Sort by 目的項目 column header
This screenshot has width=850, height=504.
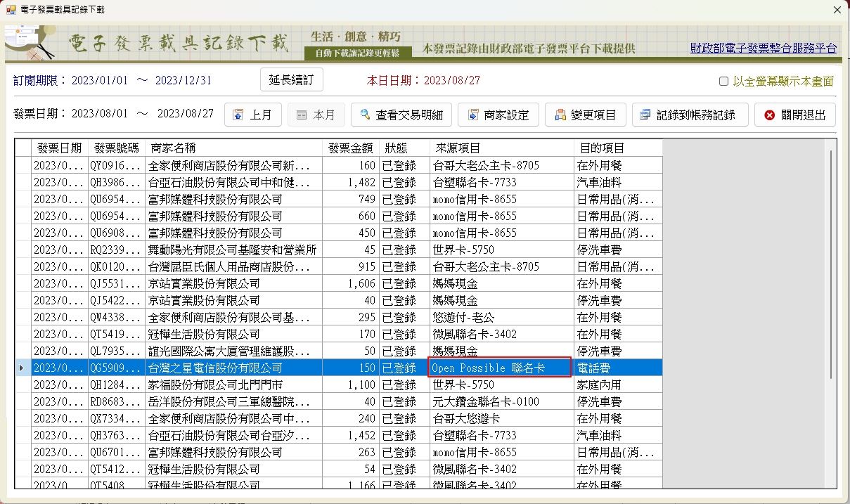tap(618, 148)
